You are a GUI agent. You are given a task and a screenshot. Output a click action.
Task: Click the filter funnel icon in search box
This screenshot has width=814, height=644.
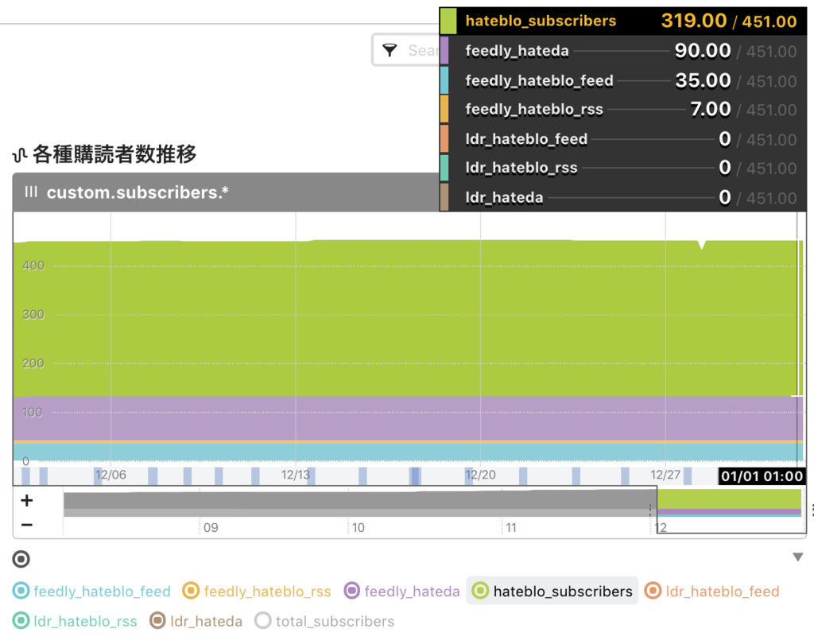click(x=390, y=50)
